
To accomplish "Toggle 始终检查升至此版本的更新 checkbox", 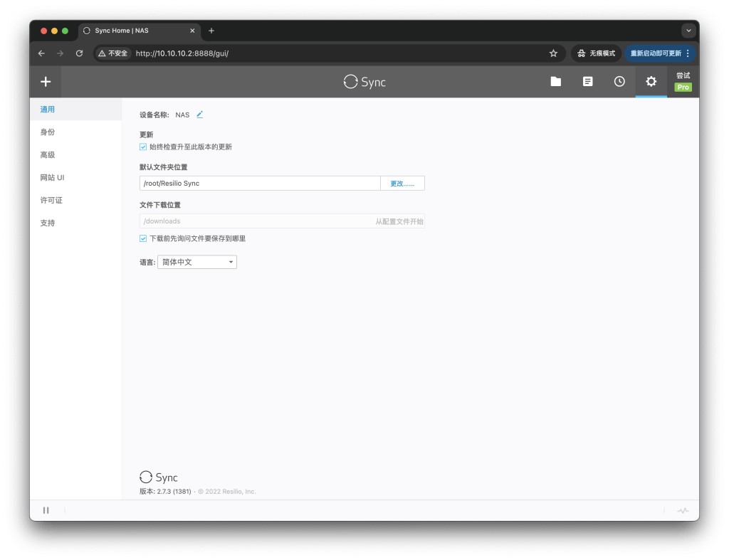I will pyautogui.click(x=143, y=147).
